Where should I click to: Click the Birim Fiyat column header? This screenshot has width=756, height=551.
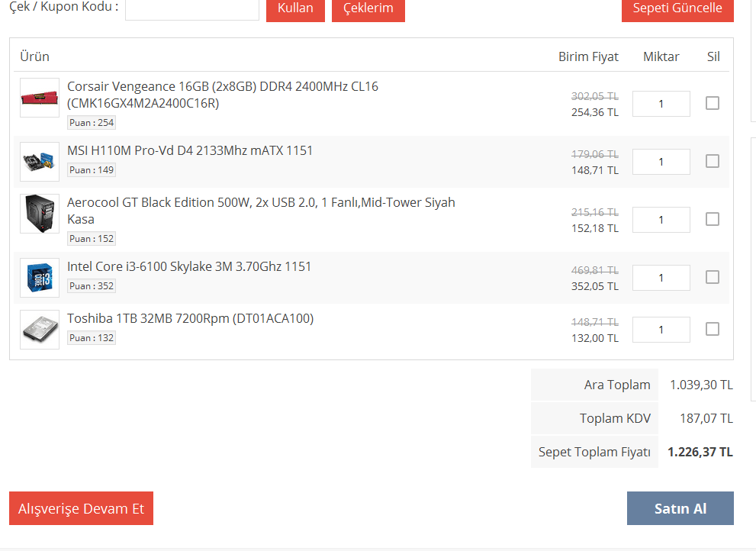[x=588, y=56]
